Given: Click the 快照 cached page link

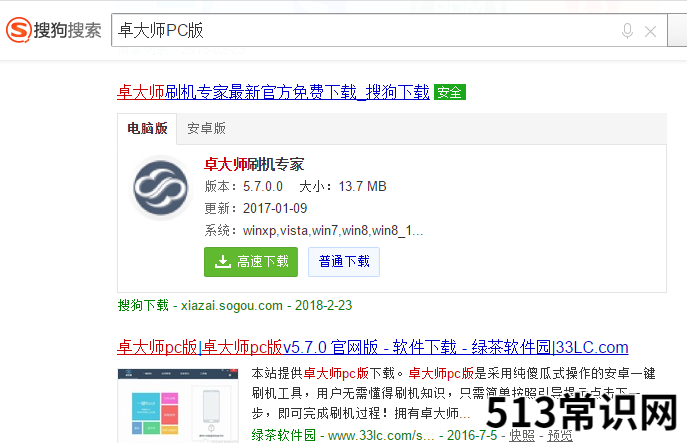Looking at the screenshot, I should pyautogui.click(x=522, y=435).
